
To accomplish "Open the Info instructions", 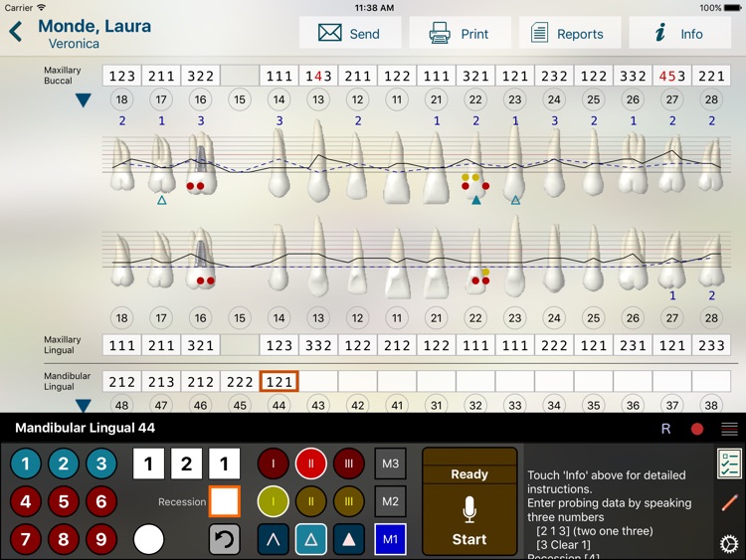I will (x=679, y=33).
